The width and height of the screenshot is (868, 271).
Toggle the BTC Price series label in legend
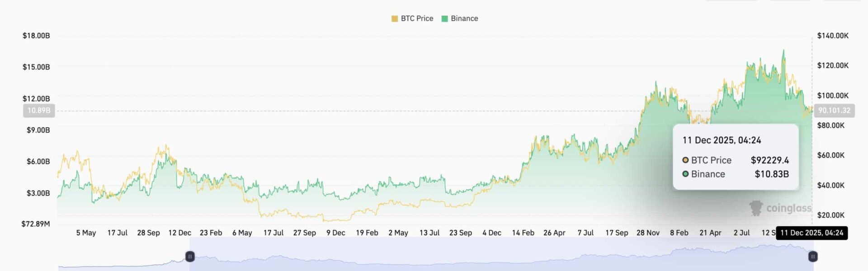click(417, 19)
